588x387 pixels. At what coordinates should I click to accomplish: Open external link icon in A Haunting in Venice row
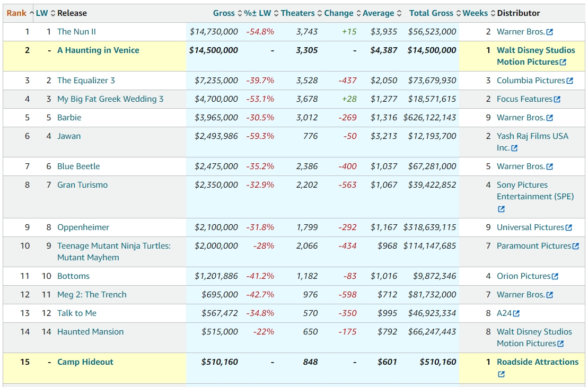click(x=563, y=62)
